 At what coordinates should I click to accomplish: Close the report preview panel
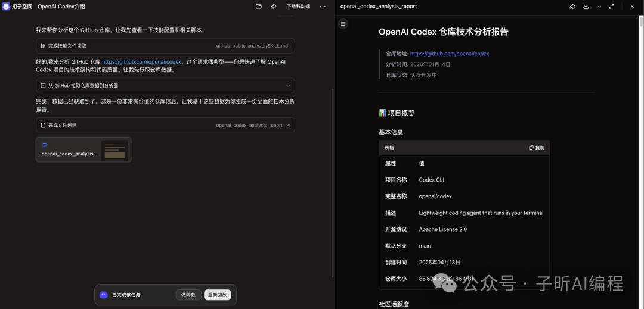point(632,7)
